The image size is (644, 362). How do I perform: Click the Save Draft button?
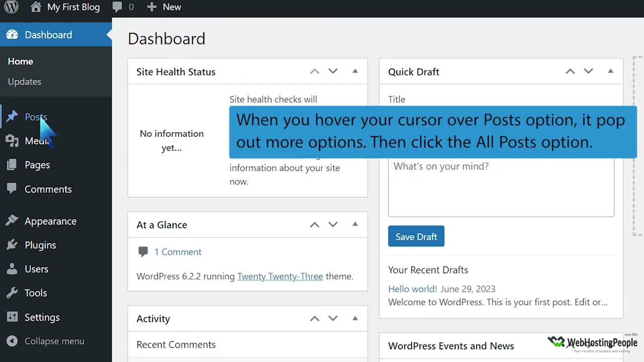click(x=416, y=236)
